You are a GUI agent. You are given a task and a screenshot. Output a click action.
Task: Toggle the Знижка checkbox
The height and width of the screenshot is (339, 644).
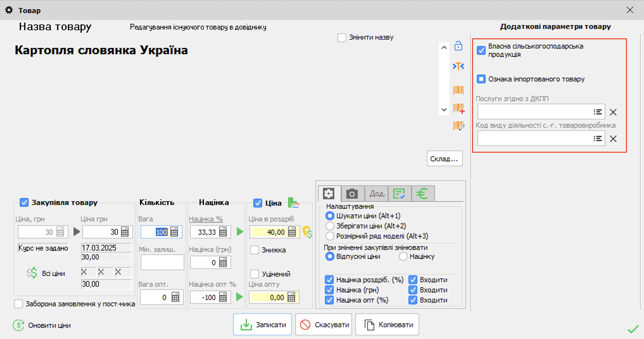pyautogui.click(x=255, y=250)
